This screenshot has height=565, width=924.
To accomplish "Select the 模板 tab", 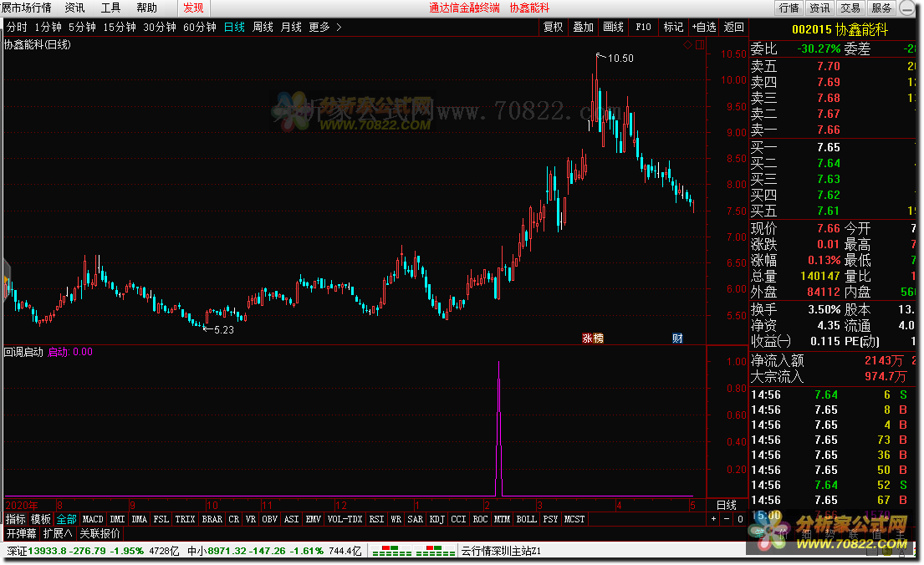I will 41,519.
